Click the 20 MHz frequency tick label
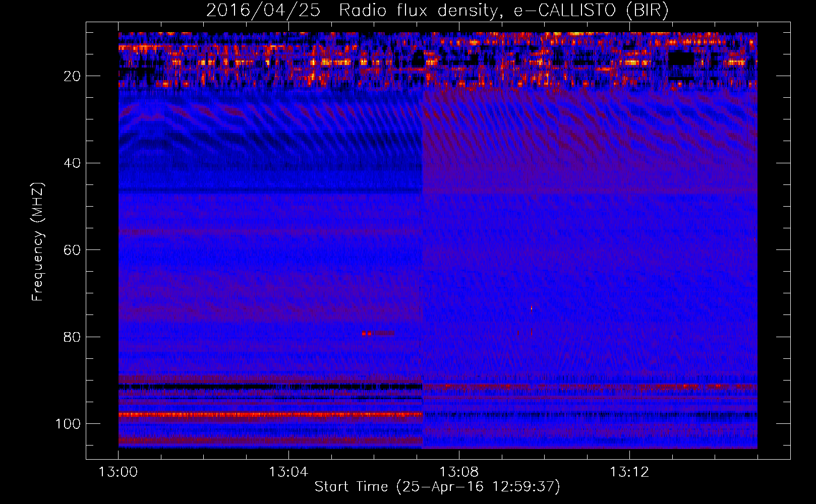 pyautogui.click(x=73, y=76)
